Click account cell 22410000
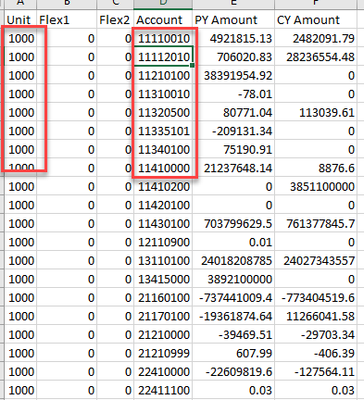This screenshot has width=364, height=400. pos(163,372)
